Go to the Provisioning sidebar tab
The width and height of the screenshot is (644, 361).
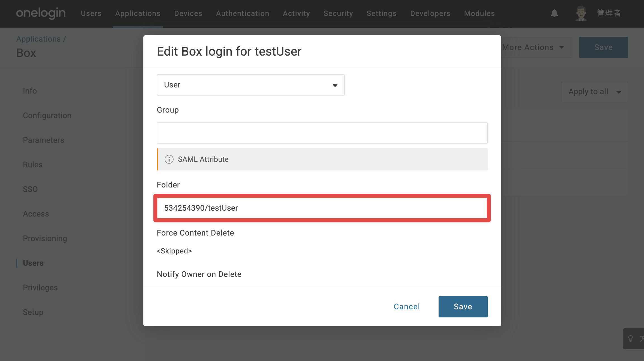point(45,239)
